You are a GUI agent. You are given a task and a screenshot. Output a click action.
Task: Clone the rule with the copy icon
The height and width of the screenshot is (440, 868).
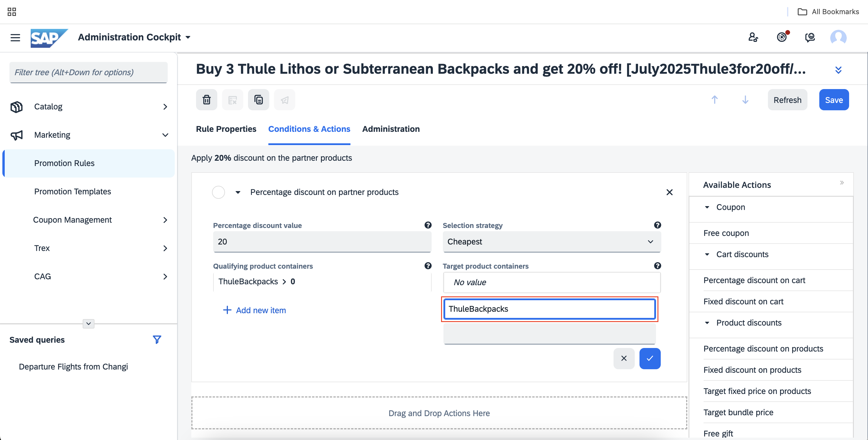pyautogui.click(x=258, y=100)
